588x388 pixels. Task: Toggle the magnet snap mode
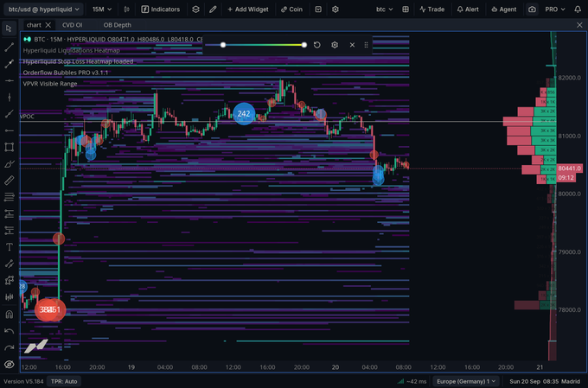[x=9, y=315]
